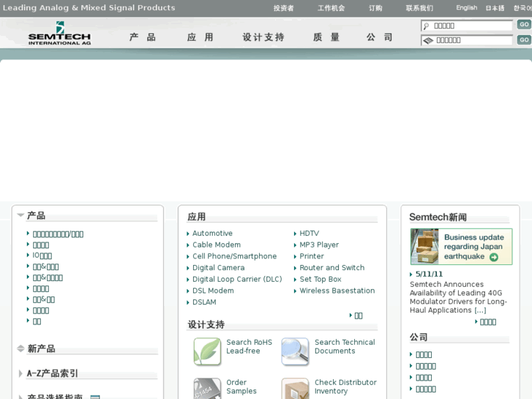
Task: Collapse the 产品 section in the left panel
Action: coord(20,215)
